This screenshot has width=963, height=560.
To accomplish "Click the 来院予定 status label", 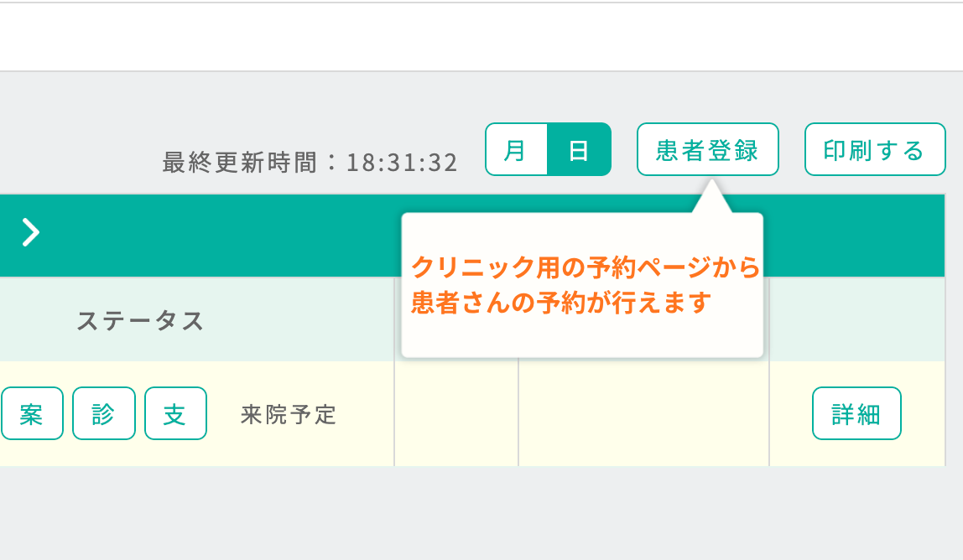I will coord(288,414).
